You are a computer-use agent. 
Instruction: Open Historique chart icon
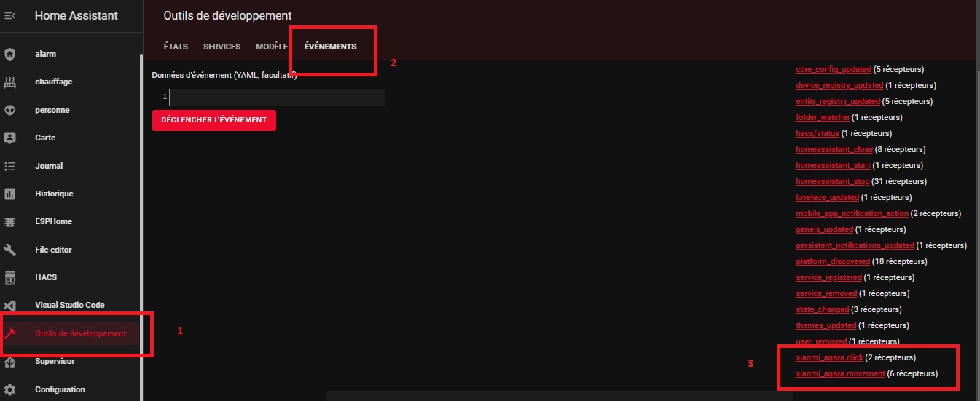pos(10,194)
